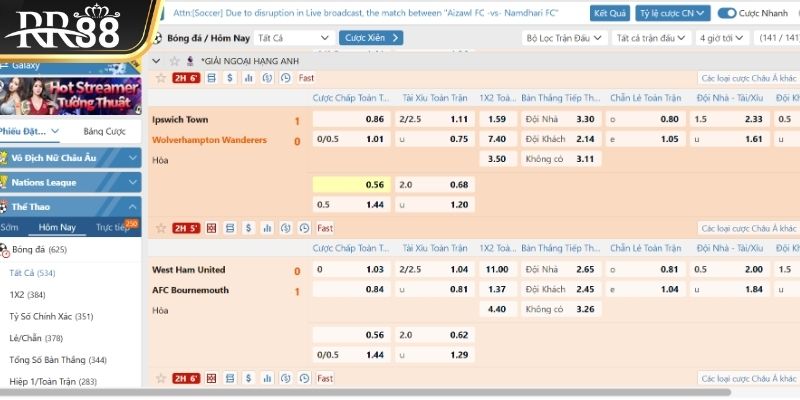Open Bộ Lọc Trận Đấu filter dropdown
The image size is (800, 400).
[x=564, y=38]
